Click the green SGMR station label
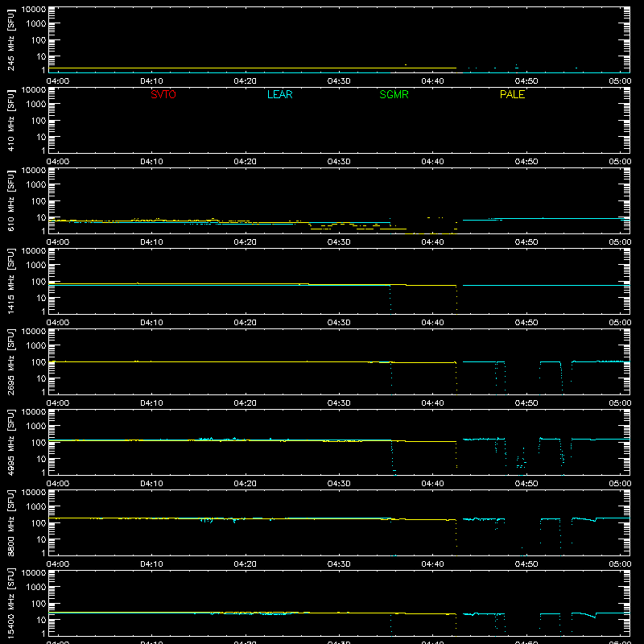Image resolution: width=644 pixels, height=644 pixels. click(394, 94)
